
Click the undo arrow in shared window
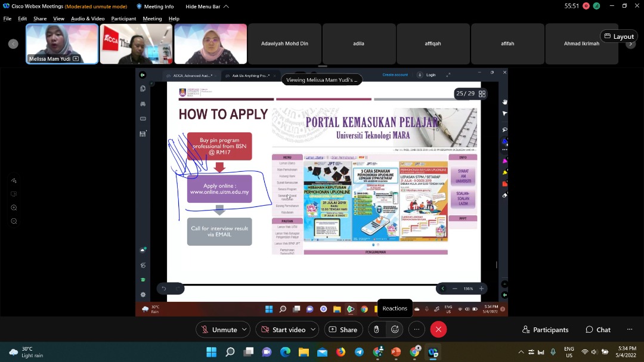[163, 289]
